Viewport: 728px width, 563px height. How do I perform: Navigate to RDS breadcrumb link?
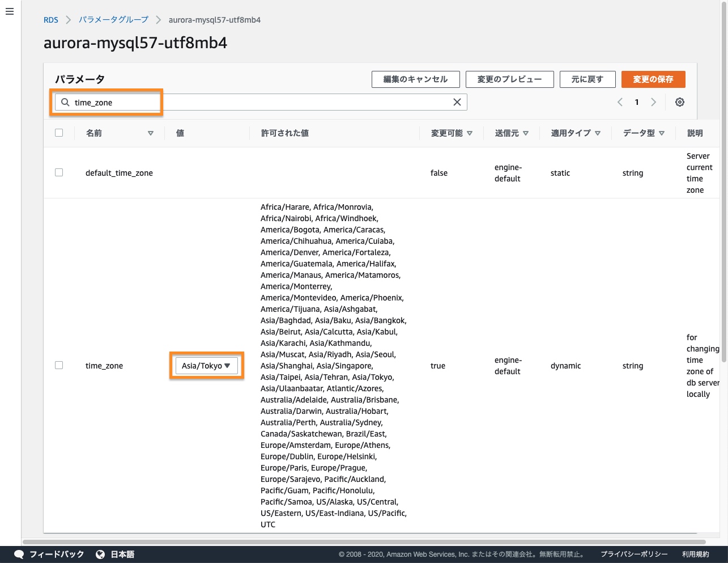click(51, 20)
